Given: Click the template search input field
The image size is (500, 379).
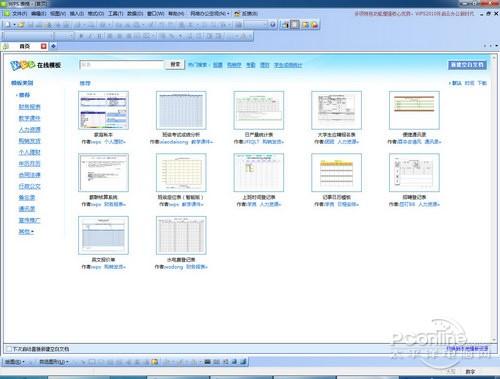Looking at the screenshot, I should (122, 65).
